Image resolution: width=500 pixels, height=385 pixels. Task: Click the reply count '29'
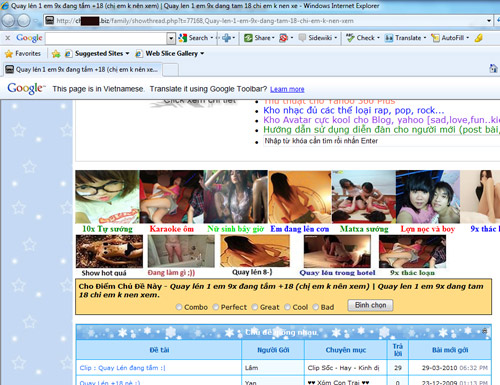398,368
